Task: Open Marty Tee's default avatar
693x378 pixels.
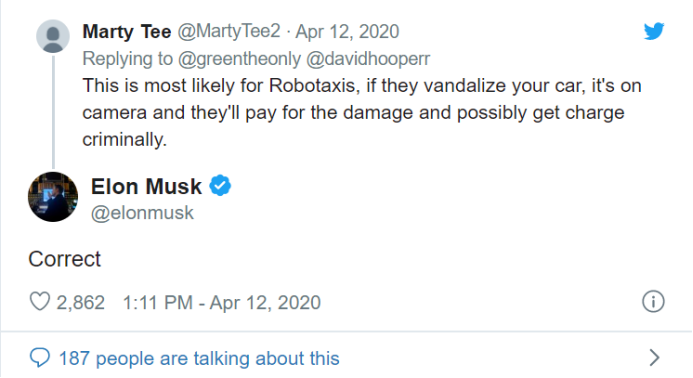Action: pyautogui.click(x=53, y=36)
